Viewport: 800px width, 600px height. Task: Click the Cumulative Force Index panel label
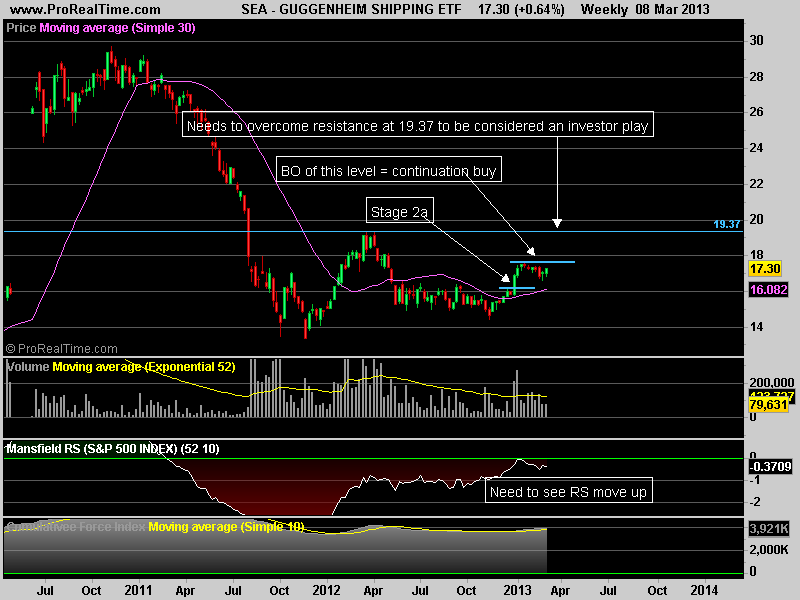[x=76, y=527]
